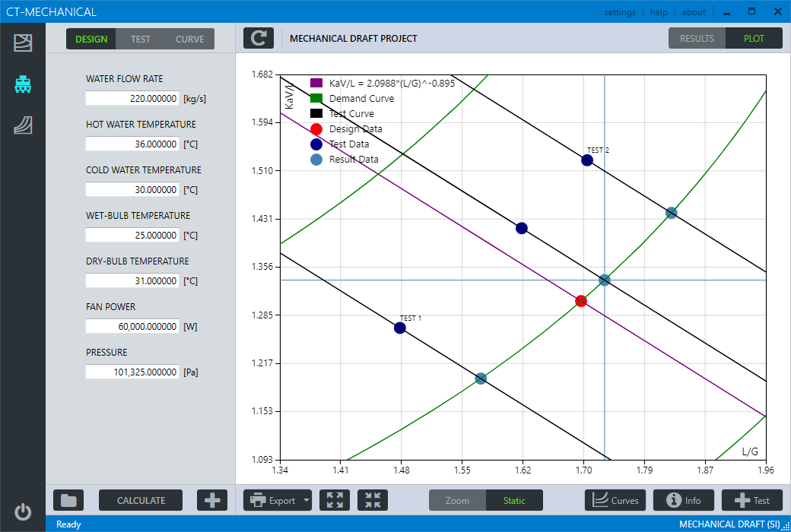The image size is (791, 532).
Task: Switch to the TEST tab
Action: [140, 39]
